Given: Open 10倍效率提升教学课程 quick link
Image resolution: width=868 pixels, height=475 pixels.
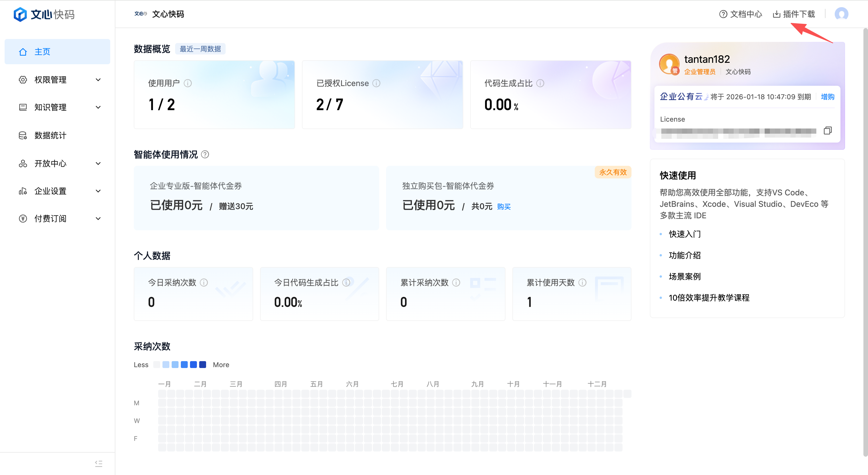Looking at the screenshot, I should tap(709, 297).
